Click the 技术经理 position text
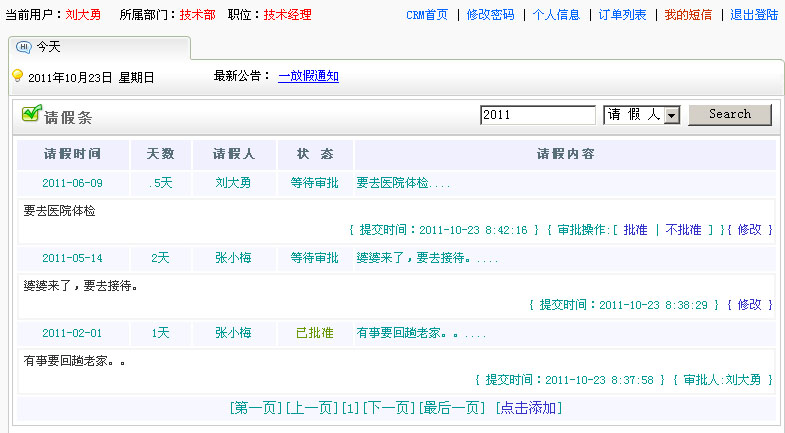Screen dimensions: 785x433 pos(288,15)
